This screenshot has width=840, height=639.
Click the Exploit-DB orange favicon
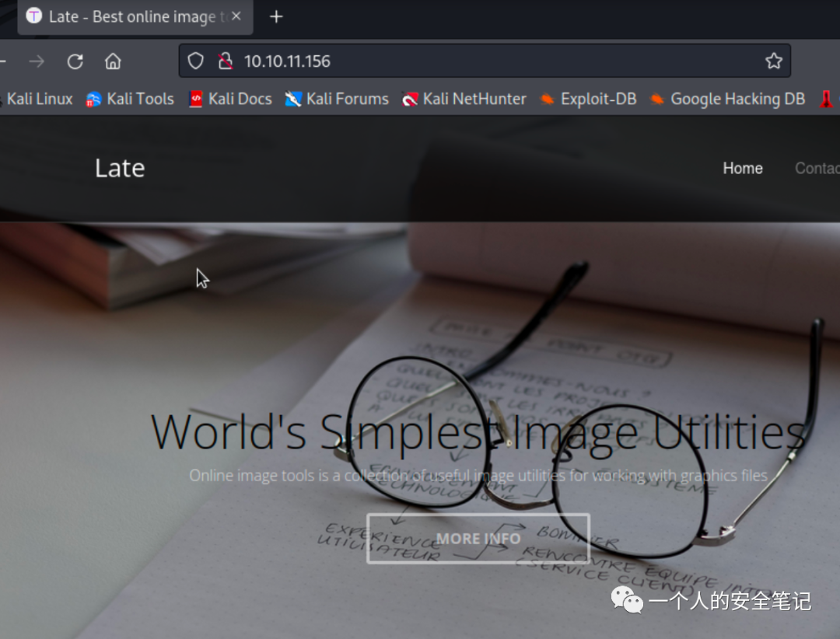tap(548, 100)
